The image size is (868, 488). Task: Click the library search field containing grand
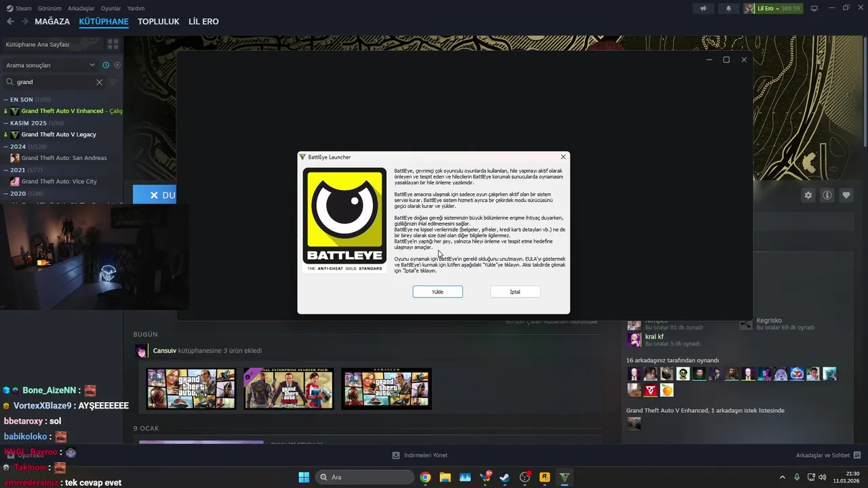[54, 82]
